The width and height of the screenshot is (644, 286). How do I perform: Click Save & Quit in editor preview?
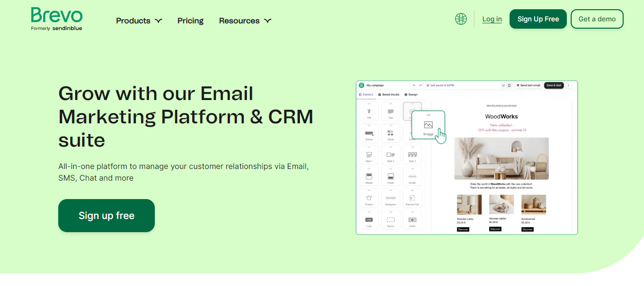554,85
